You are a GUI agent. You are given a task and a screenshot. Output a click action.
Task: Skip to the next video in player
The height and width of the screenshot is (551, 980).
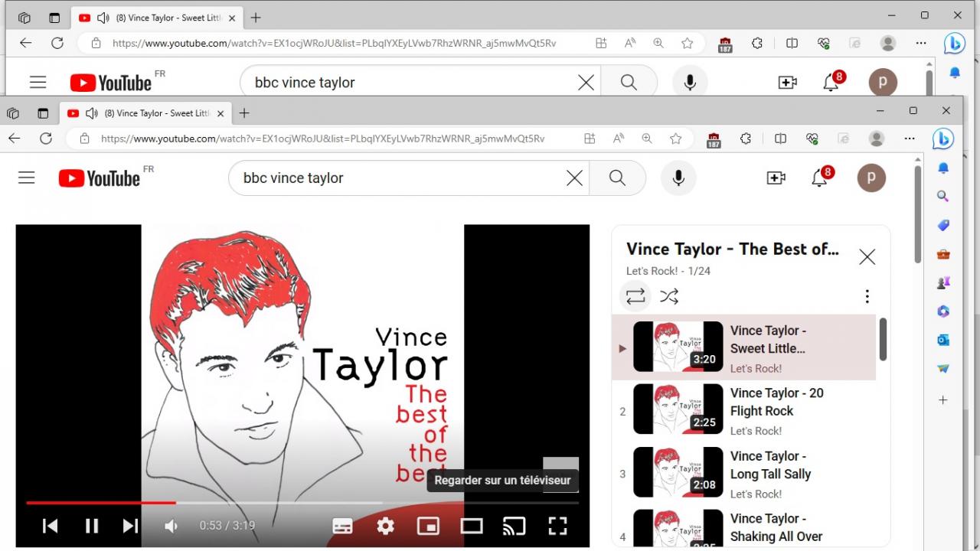click(131, 526)
